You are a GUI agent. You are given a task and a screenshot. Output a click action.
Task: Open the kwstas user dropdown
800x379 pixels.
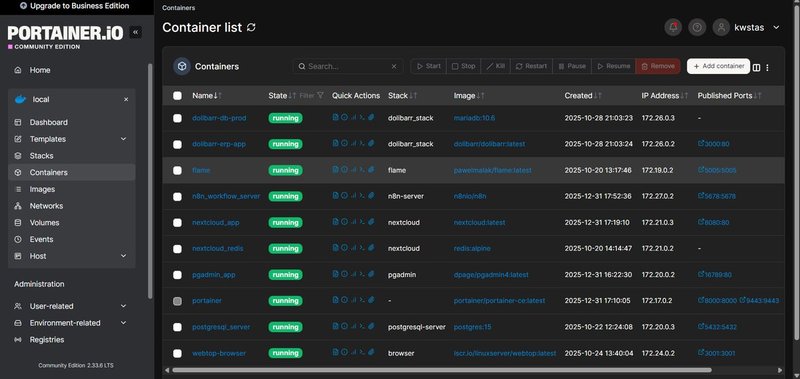point(747,28)
